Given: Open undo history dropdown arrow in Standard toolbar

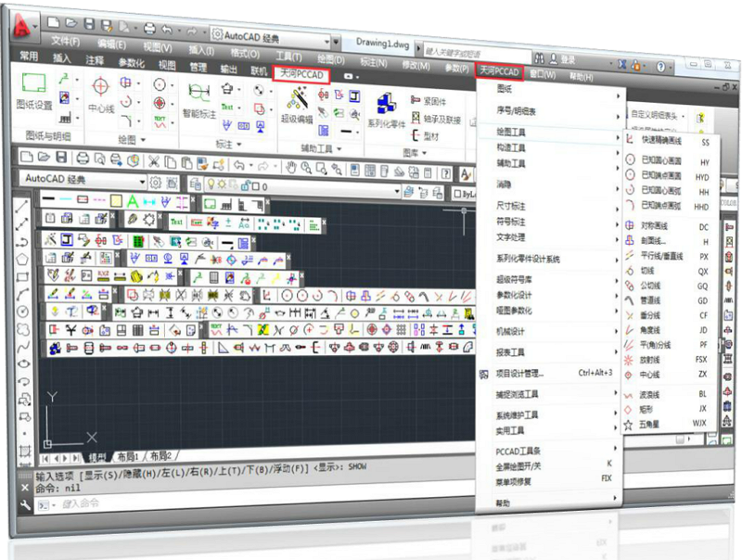Looking at the screenshot, I should point(250,165).
